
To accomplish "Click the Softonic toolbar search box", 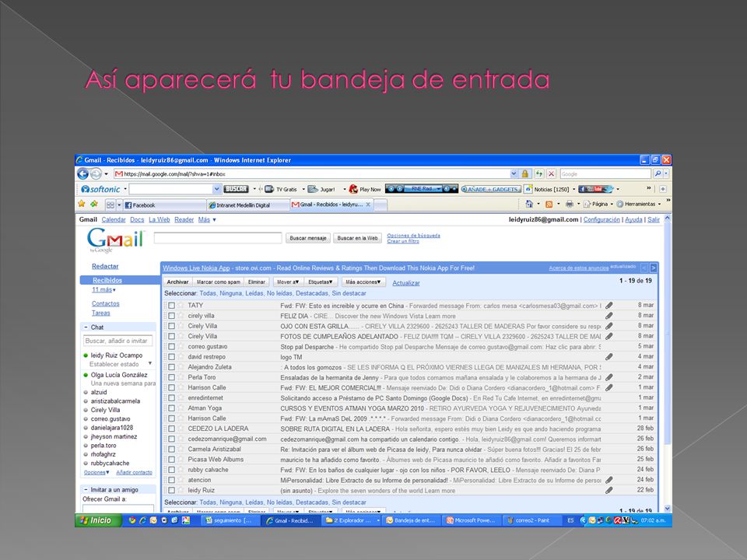I will coord(171,189).
